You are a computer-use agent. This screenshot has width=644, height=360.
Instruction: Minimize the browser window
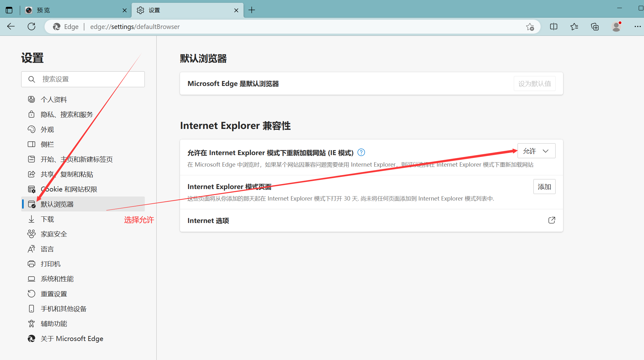(x=619, y=8)
